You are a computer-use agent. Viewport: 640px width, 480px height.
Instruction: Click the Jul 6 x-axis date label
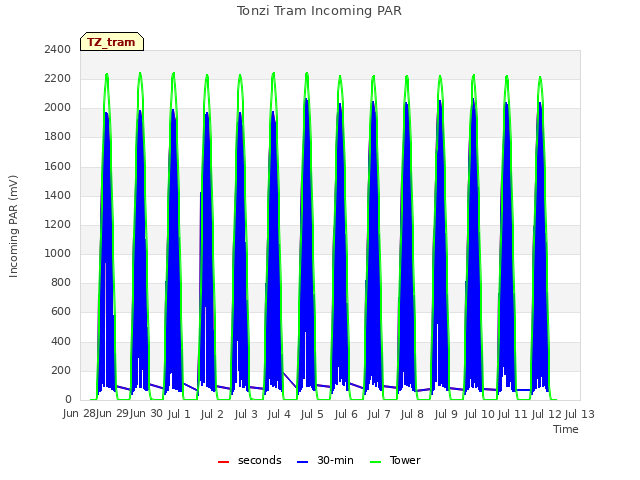click(346, 415)
